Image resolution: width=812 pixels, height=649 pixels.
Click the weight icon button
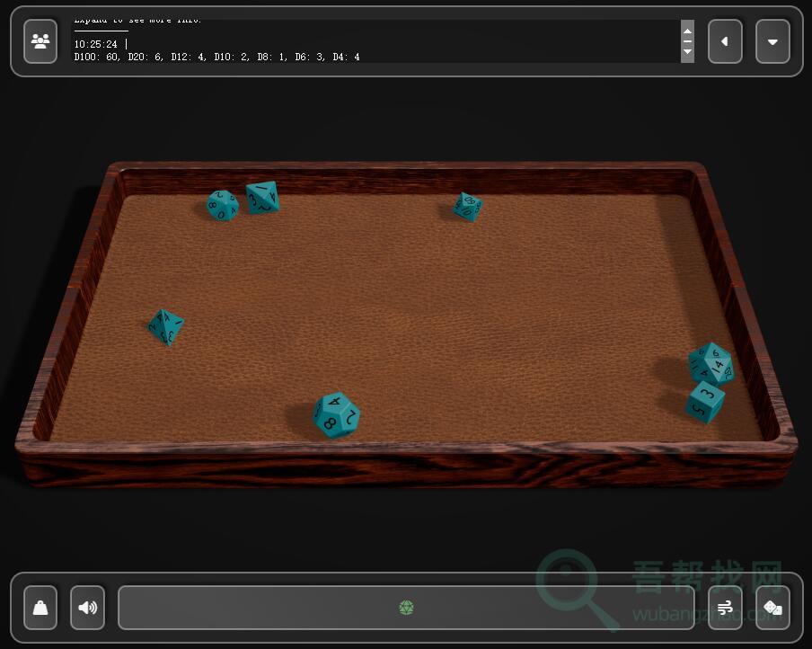40,608
